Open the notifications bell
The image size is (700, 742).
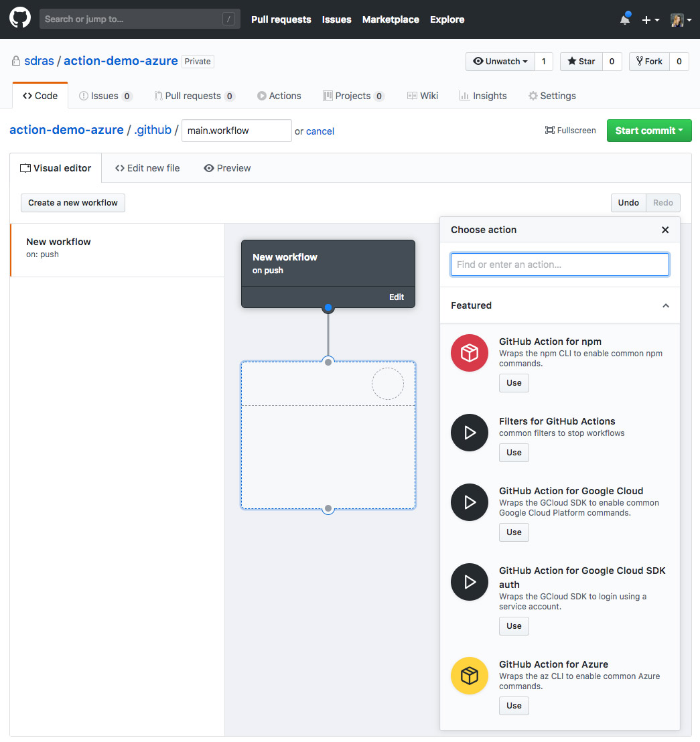[625, 19]
